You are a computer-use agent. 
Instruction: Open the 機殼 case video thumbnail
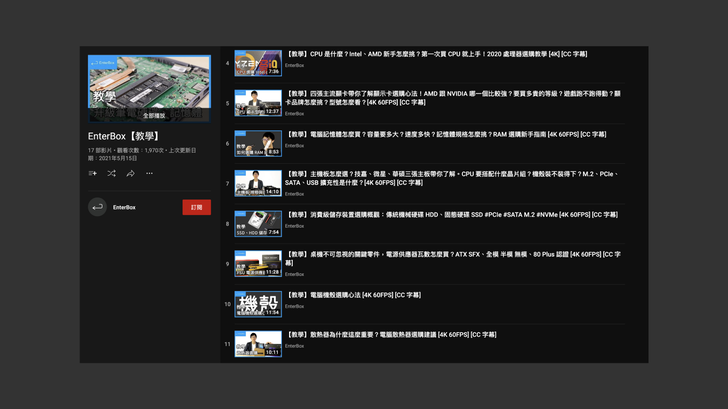tap(258, 303)
